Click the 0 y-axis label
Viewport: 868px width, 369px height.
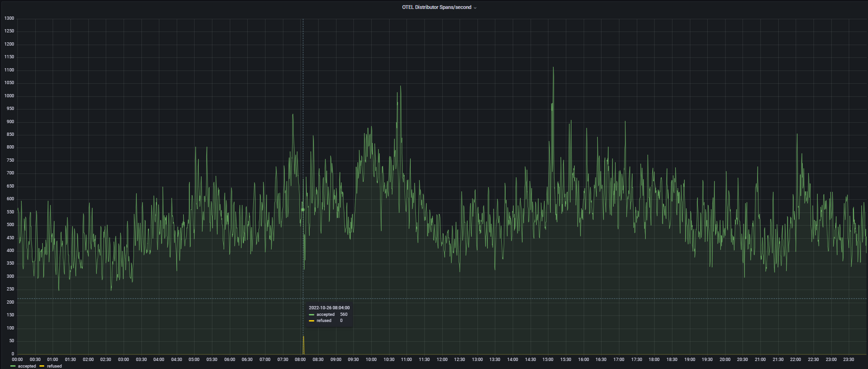click(13, 354)
